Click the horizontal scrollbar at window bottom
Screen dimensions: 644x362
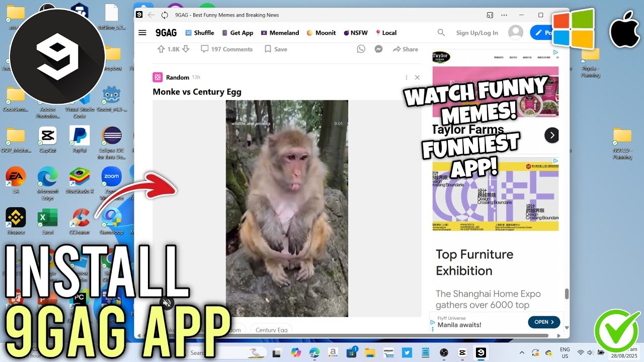click(x=347, y=335)
